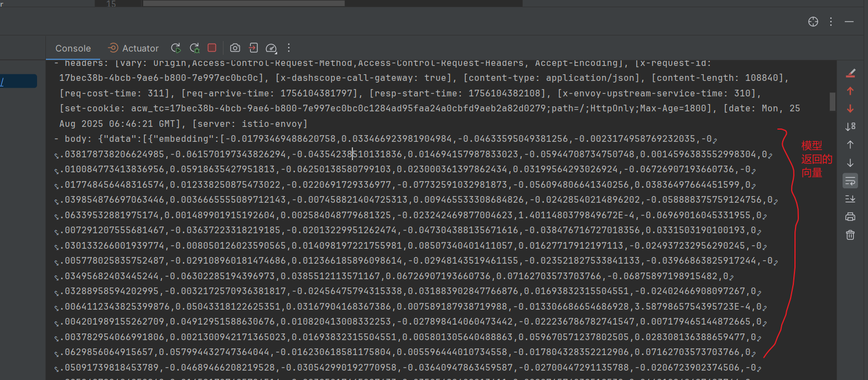Click the console vertical scrollbar thumb
This screenshot has height=380, width=868.
[832, 102]
